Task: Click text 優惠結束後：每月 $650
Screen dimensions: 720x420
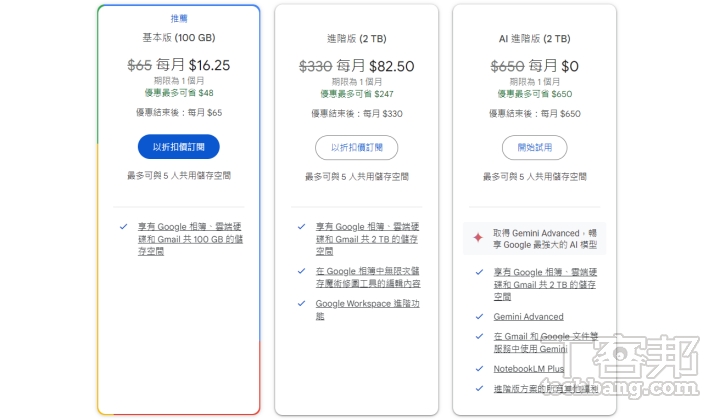Action: pyautogui.click(x=534, y=113)
